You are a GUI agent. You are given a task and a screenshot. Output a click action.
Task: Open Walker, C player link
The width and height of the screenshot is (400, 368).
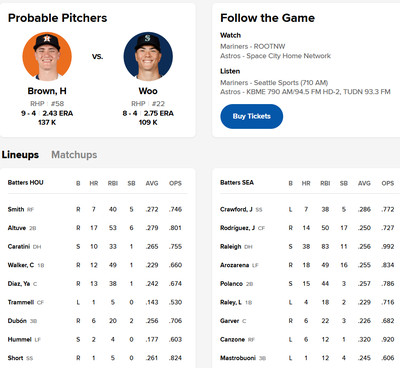pos(21,265)
